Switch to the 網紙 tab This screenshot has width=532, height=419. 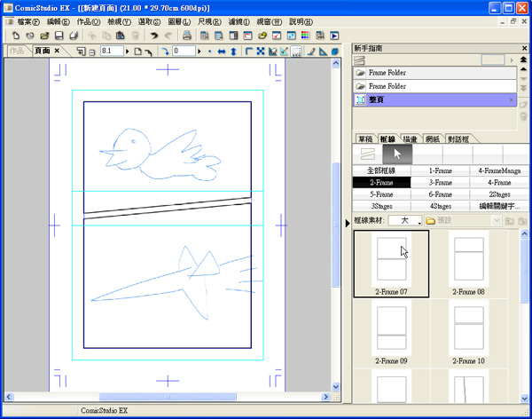coord(434,139)
